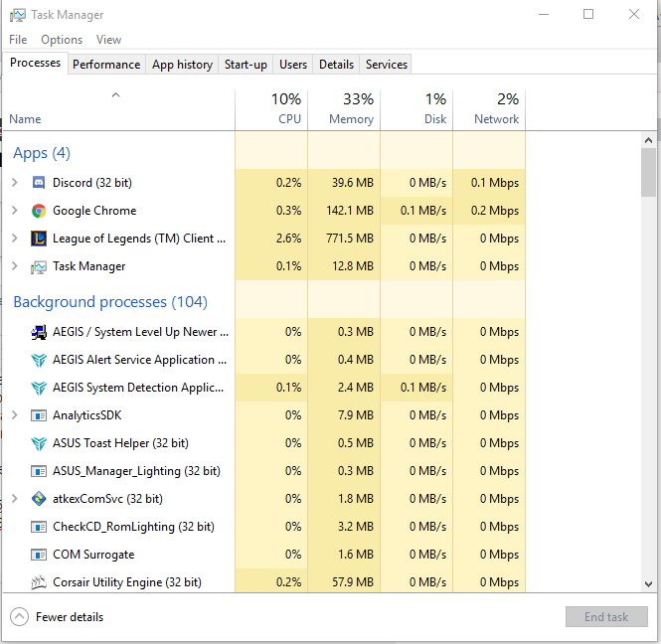Switch to the Start-up tab
This screenshot has width=661, height=644.
point(246,65)
